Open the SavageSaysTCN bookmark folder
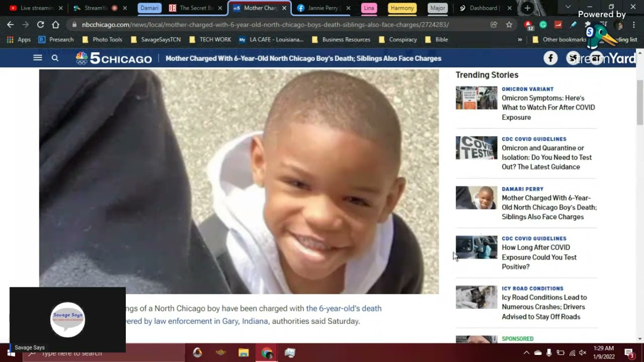This screenshot has width=644, height=362. click(x=155, y=40)
